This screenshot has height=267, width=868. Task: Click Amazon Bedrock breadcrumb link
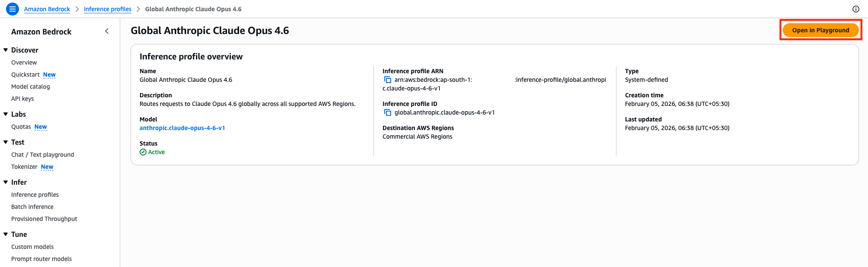coord(47,9)
